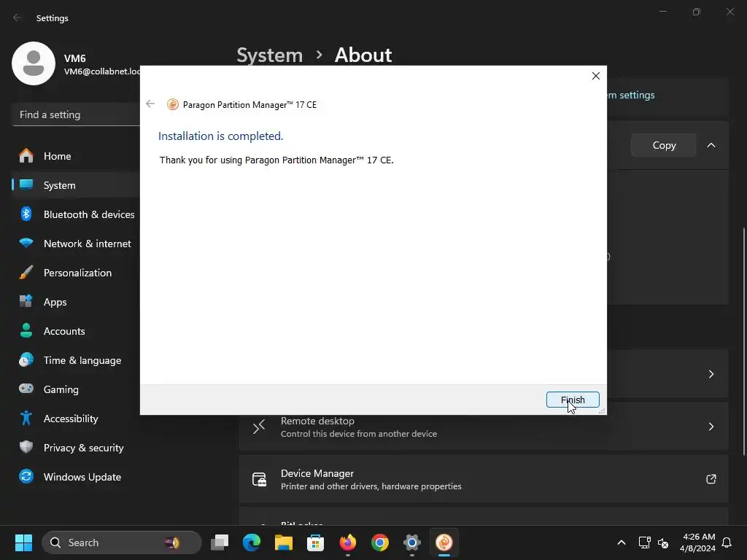Click the Home house icon
This screenshot has height=560, width=747.
click(x=26, y=156)
